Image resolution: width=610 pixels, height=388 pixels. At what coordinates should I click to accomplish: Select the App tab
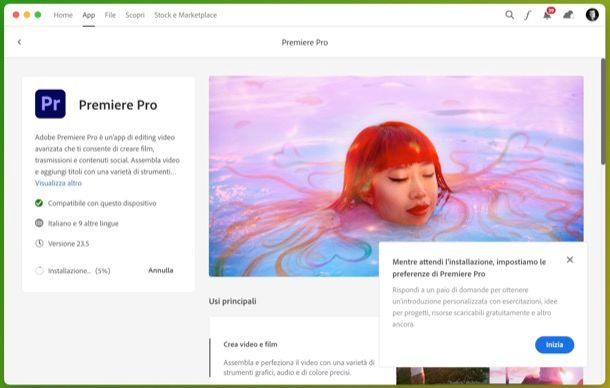89,15
